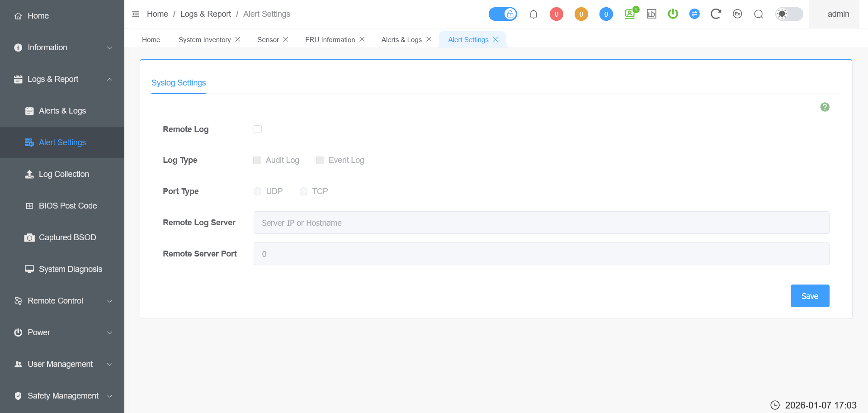868x413 pixels.
Task: Click the search magnifier icon
Action: (x=759, y=14)
